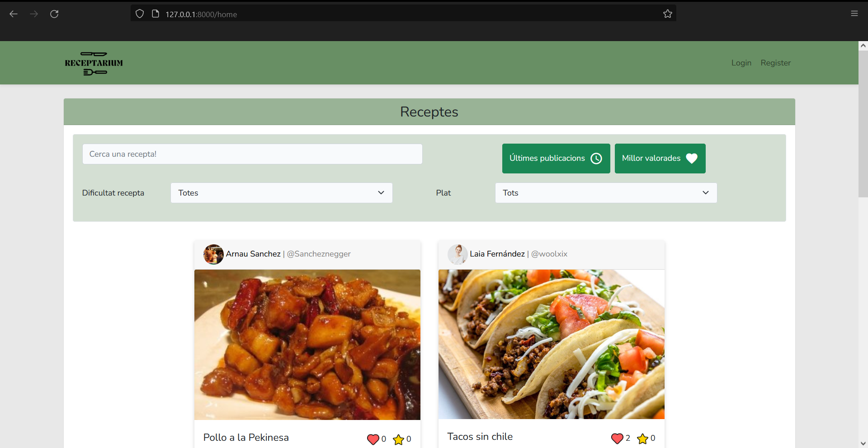Sort by Millor valorades
This screenshot has height=448, width=868.
point(660,159)
